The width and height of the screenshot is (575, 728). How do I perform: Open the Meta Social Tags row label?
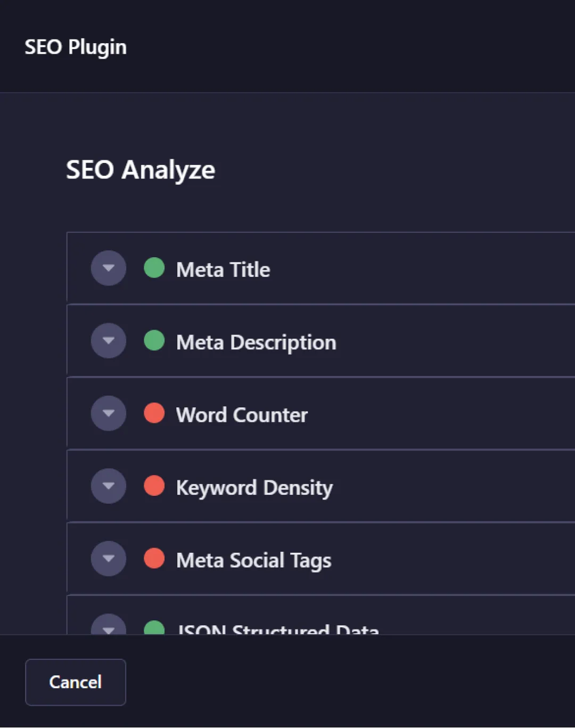253,560
